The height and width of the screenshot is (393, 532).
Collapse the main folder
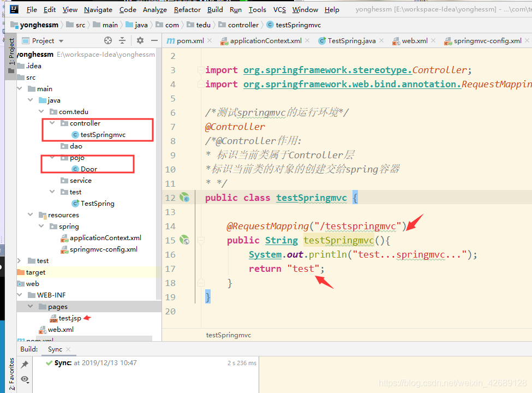tap(20, 88)
